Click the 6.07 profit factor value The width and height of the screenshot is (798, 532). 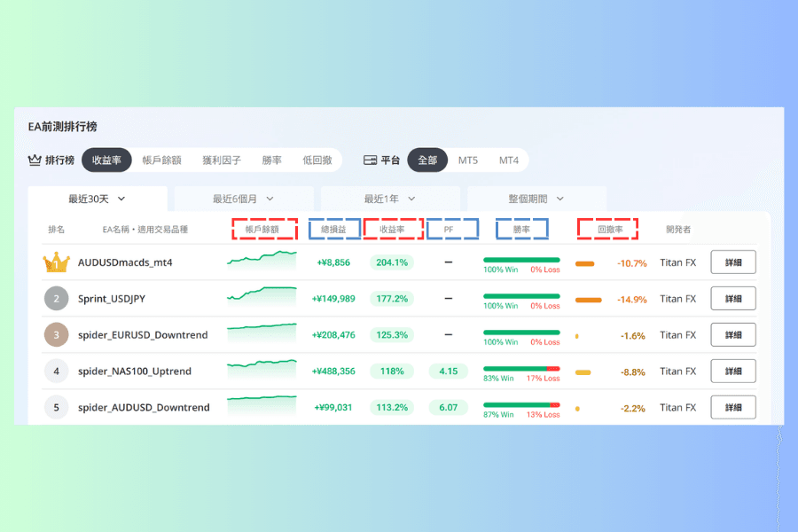(449, 407)
